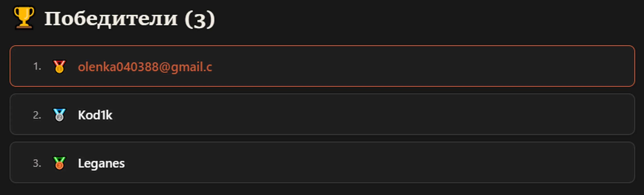Click the bronze third-place medal icon

coord(60,163)
